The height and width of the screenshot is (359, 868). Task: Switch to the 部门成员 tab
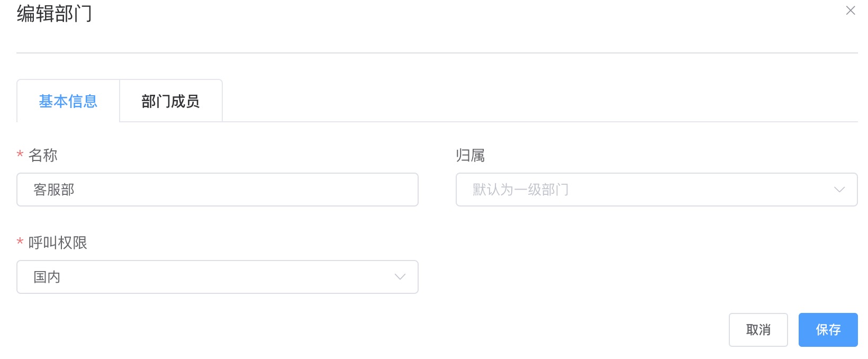[170, 101]
